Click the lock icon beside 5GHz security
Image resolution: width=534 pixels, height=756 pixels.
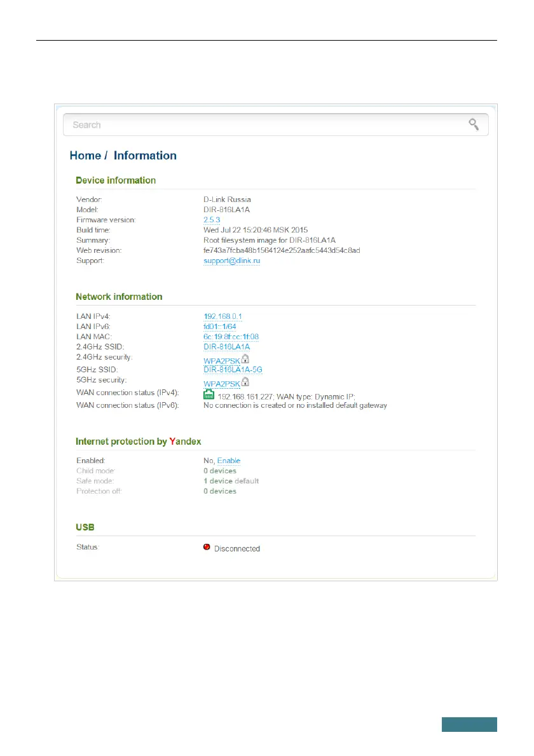tap(245, 382)
